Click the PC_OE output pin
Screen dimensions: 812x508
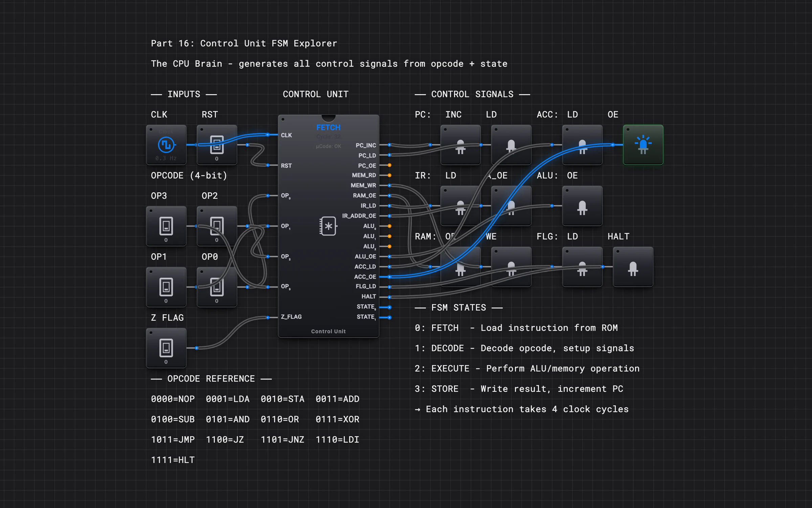click(389, 165)
